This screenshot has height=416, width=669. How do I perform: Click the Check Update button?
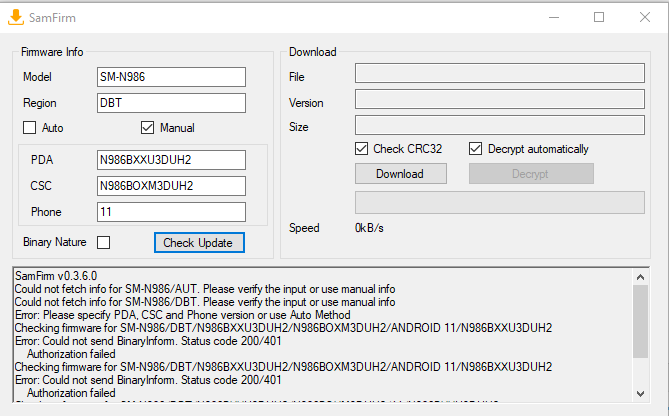tap(199, 242)
